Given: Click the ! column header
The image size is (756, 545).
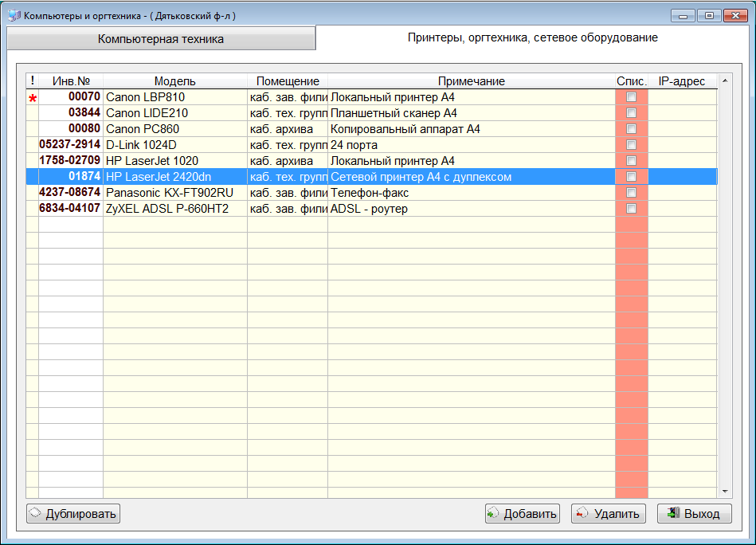Looking at the screenshot, I should (33, 81).
